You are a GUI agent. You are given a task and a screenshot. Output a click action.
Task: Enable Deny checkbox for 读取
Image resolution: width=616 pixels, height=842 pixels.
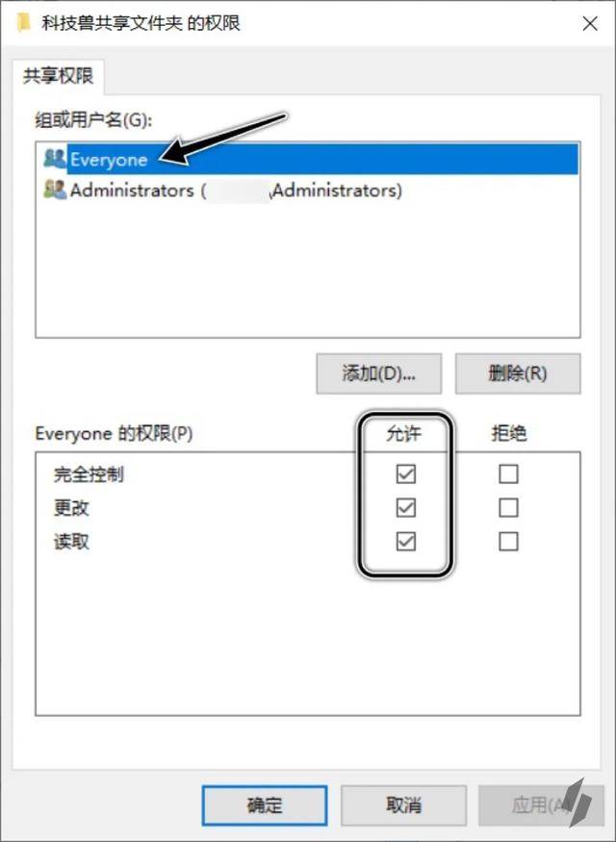[x=508, y=541]
